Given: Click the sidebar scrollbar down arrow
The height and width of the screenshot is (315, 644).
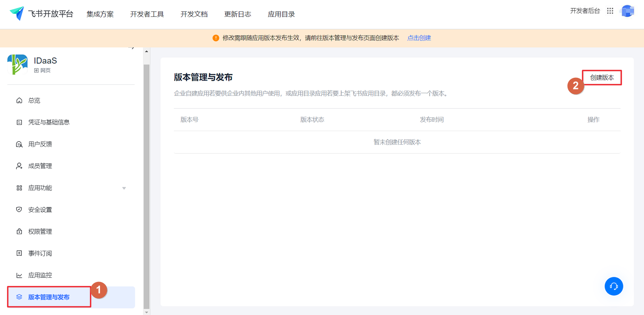Looking at the screenshot, I should click(x=146, y=312).
